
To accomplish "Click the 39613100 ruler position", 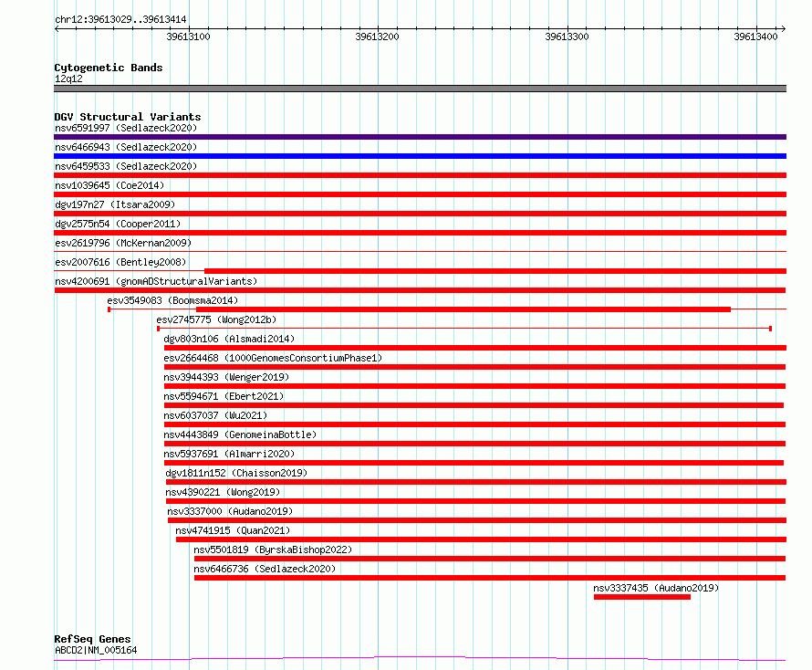I will pos(189,37).
